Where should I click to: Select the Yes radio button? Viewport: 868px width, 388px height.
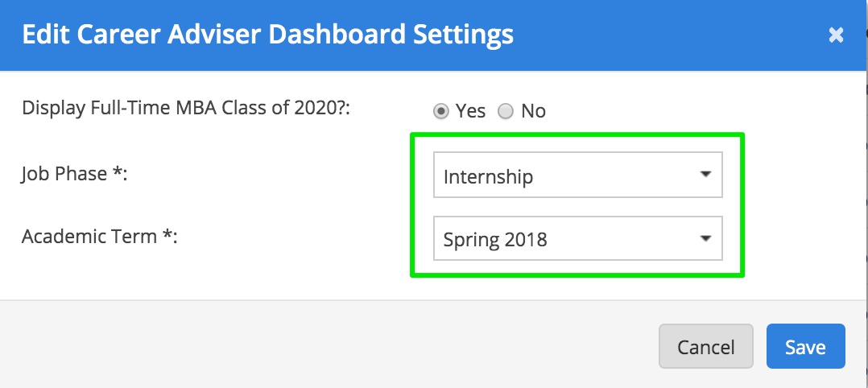(441, 111)
